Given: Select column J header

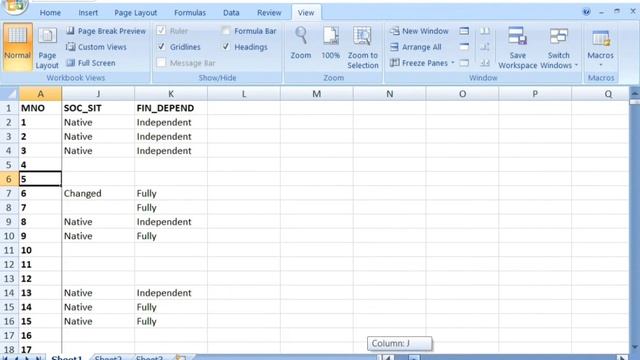Looking at the screenshot, I should point(98,94).
